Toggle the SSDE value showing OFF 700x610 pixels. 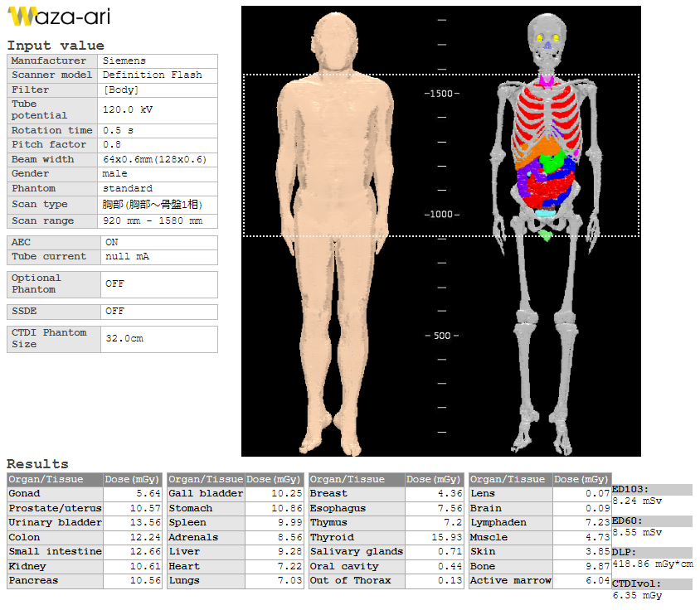[x=158, y=312]
